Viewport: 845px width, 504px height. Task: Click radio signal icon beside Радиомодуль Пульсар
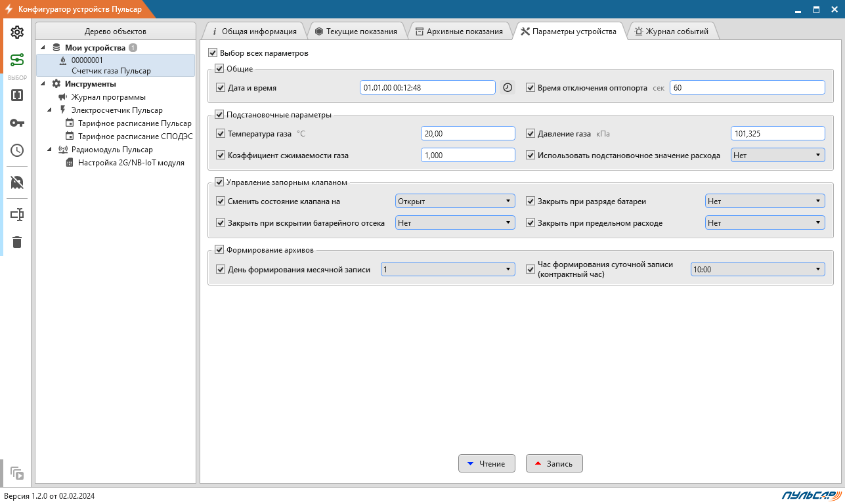pos(63,150)
